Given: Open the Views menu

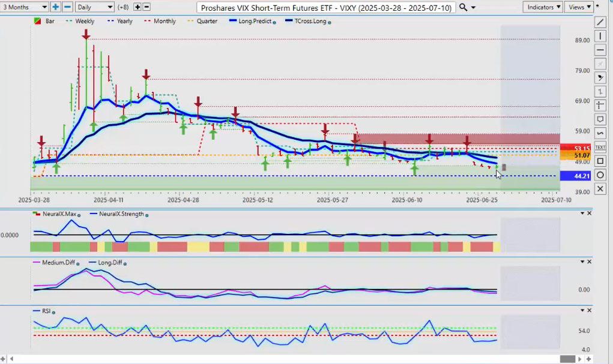Looking at the screenshot, I should pyautogui.click(x=578, y=7).
